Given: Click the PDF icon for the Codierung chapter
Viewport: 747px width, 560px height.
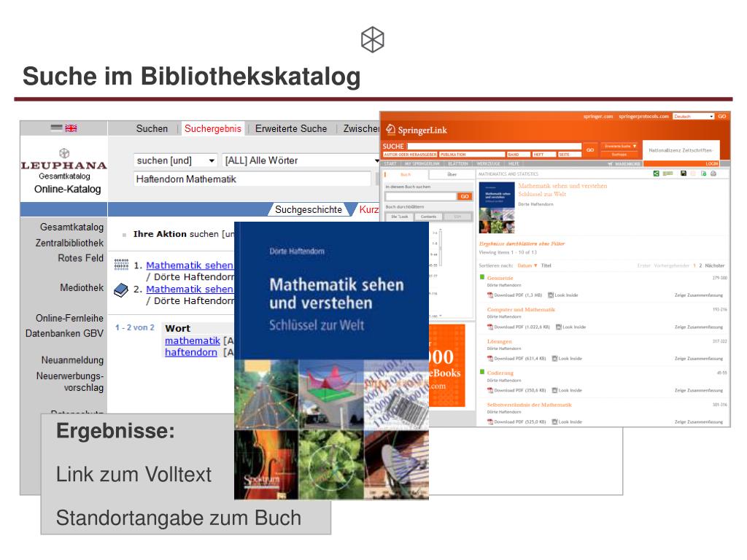Looking at the screenshot, I should tap(489, 391).
